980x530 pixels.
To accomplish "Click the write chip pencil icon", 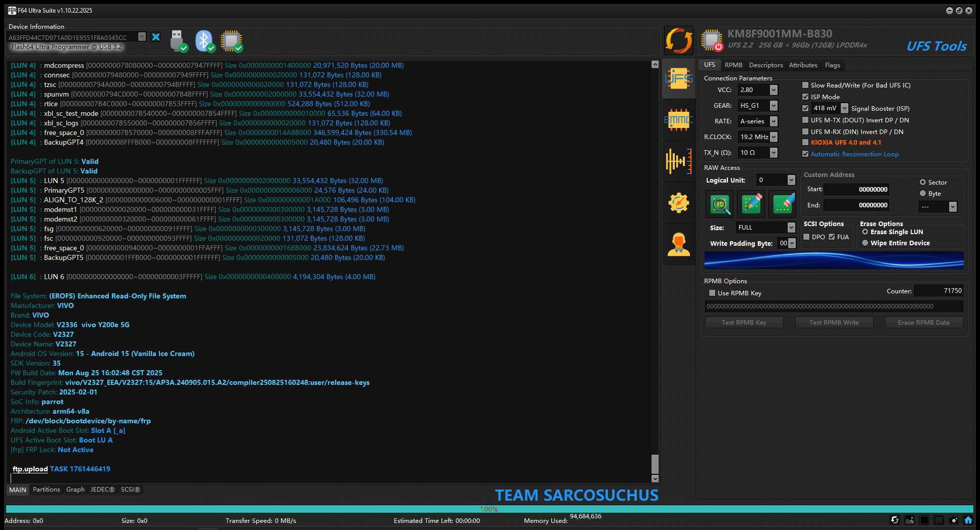I will click(x=751, y=204).
